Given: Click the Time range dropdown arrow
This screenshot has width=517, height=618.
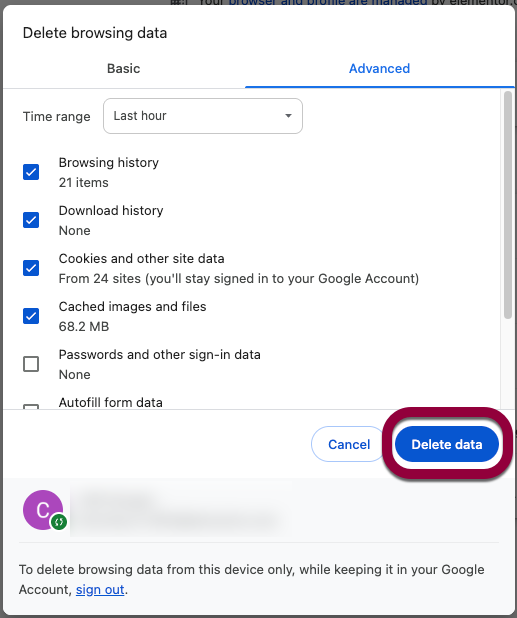Looking at the screenshot, I should click(x=288, y=116).
